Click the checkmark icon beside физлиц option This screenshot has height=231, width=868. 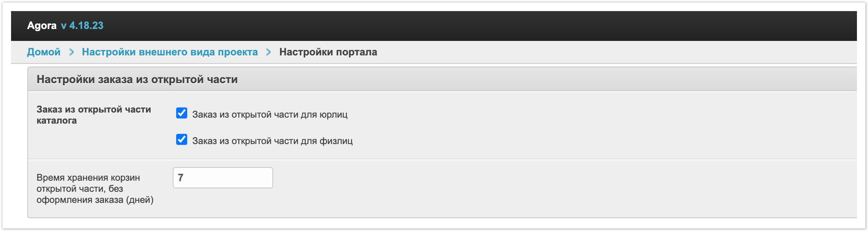click(182, 140)
